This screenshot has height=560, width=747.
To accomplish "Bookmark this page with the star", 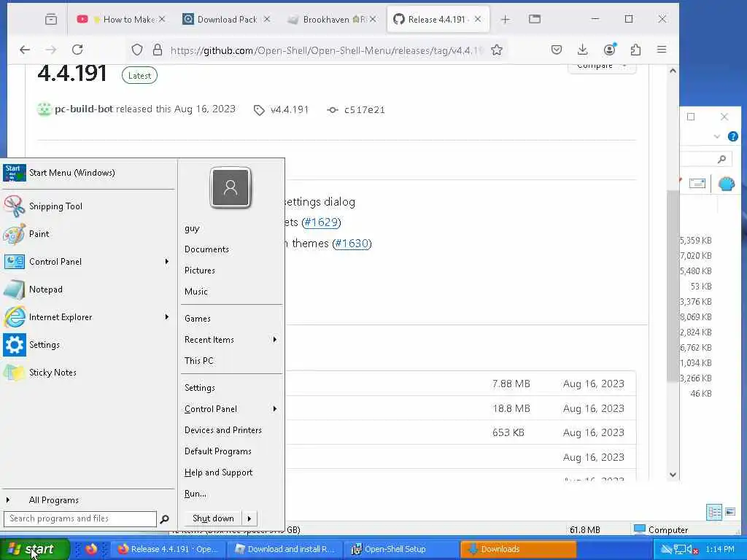I will [x=497, y=50].
